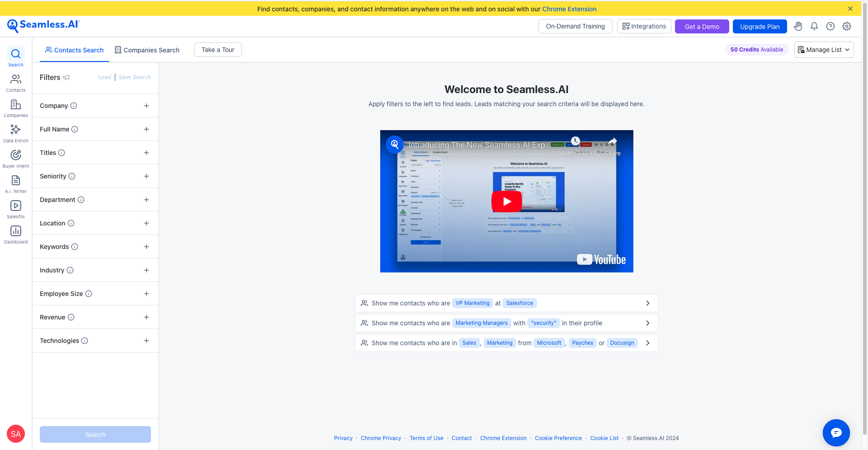
Task: Play the Seamless.AI intro video
Action: point(507,202)
